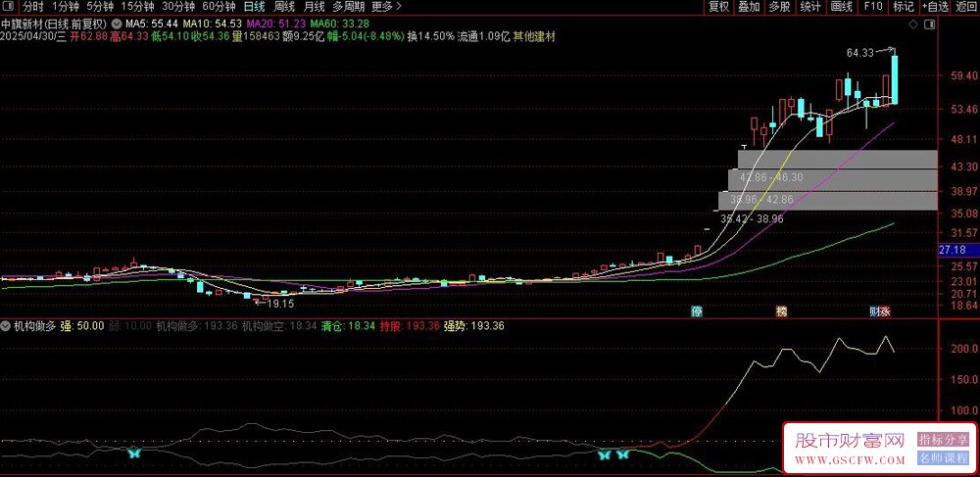Image resolution: width=980 pixels, height=477 pixels.
Task: Click the 35.42 - 38.96 gap label
Action: (x=752, y=219)
